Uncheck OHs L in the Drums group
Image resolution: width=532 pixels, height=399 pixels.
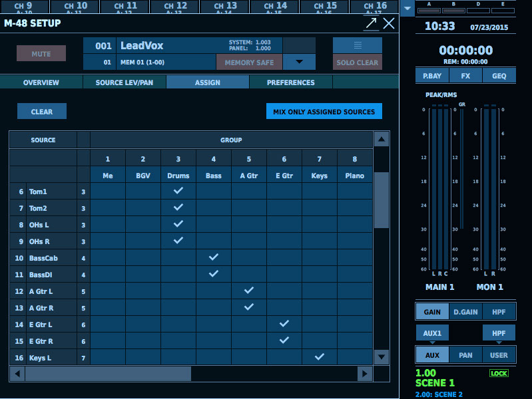coord(178,224)
